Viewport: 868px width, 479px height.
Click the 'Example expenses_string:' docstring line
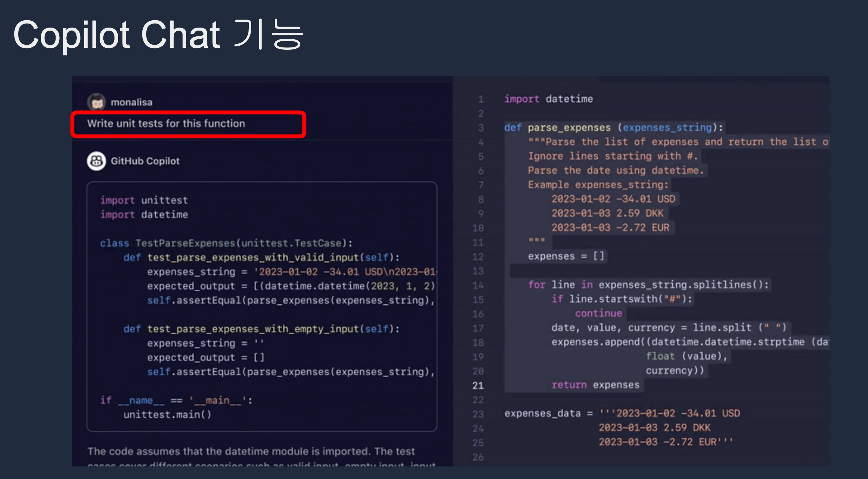click(x=598, y=185)
